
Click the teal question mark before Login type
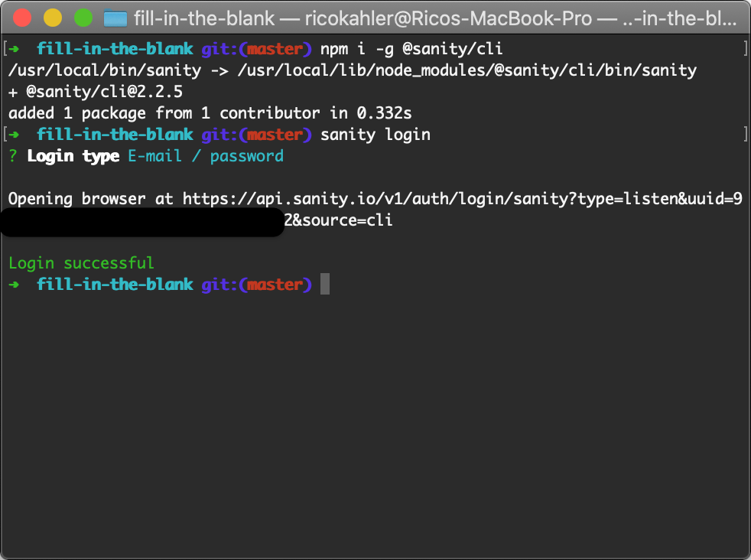12,155
